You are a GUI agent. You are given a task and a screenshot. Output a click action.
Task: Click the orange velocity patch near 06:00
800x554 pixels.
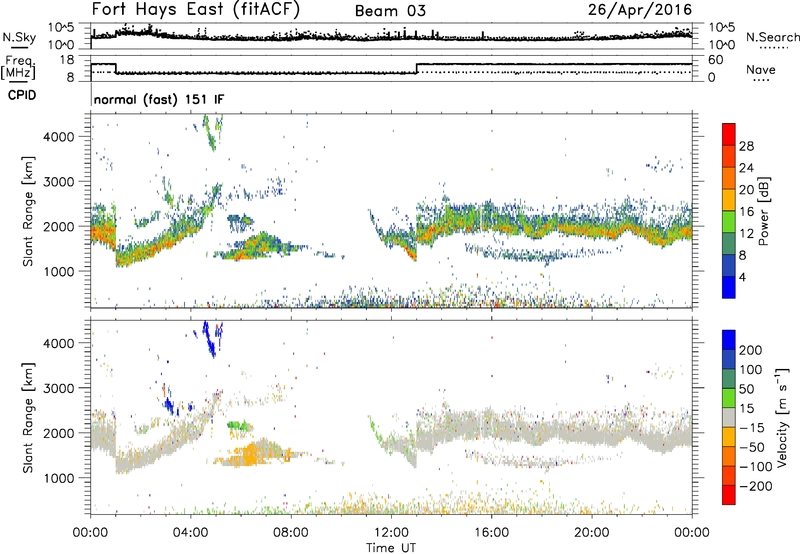point(252,454)
